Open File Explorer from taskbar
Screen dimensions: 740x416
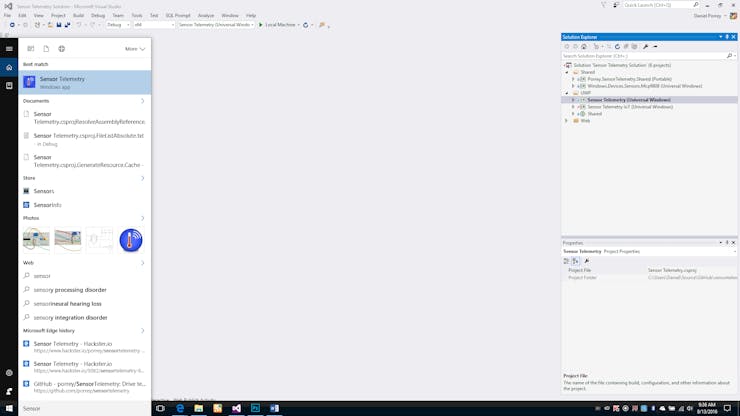(199, 408)
